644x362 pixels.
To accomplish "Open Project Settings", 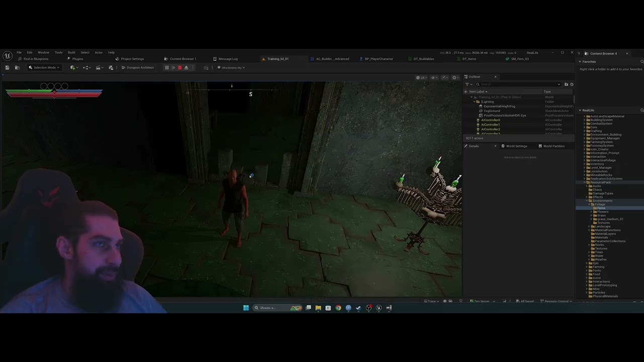I will [x=130, y=59].
